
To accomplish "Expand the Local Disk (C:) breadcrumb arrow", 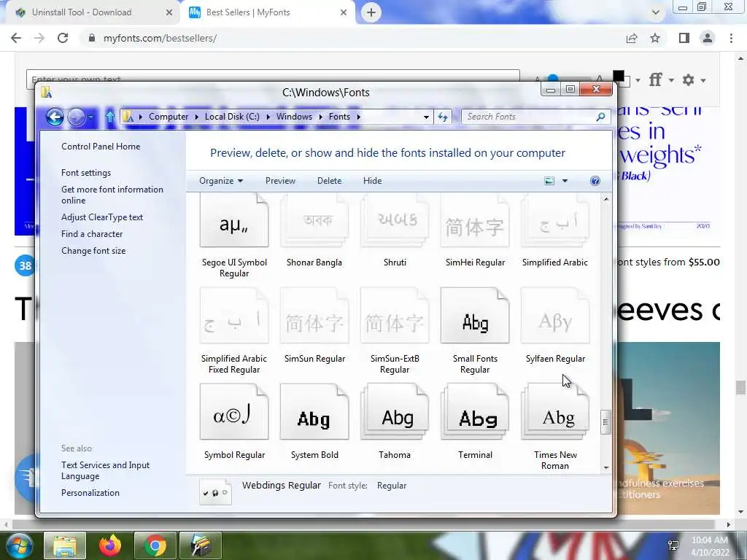I will click(x=268, y=117).
